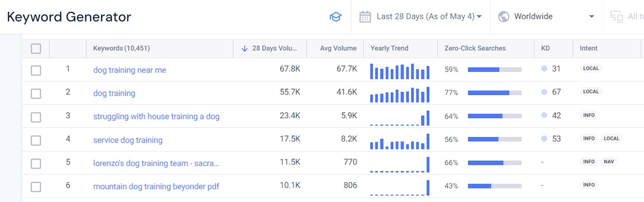Select checkbox for lorenzo's dog training team
This screenshot has height=202, width=644.
[36, 163]
